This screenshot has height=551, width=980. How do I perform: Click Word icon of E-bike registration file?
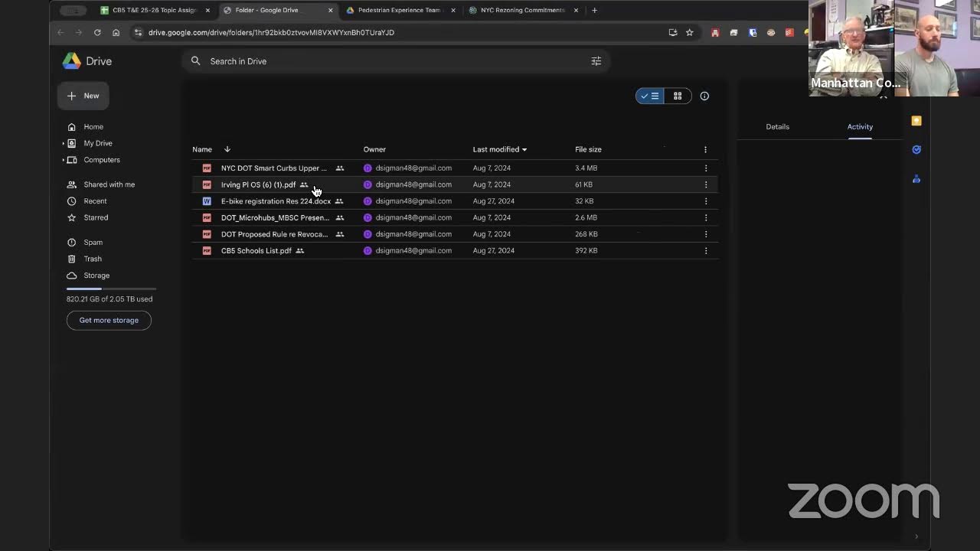207,201
